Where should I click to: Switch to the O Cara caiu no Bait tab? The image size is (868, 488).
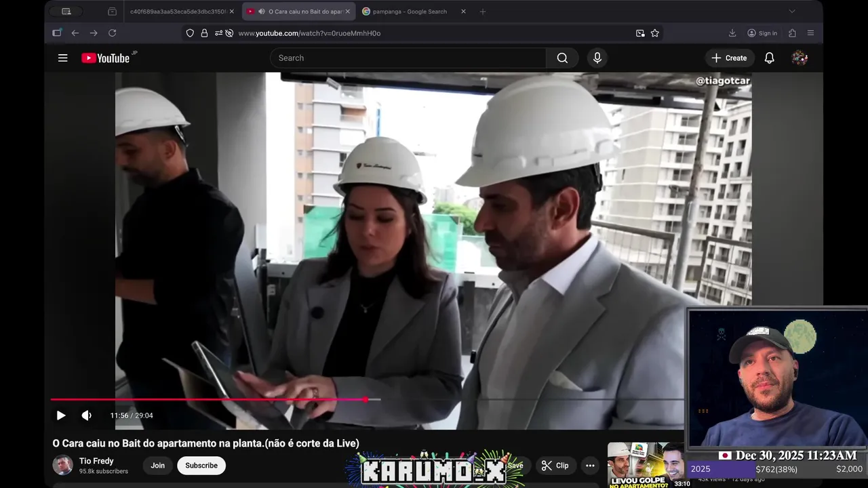point(298,12)
